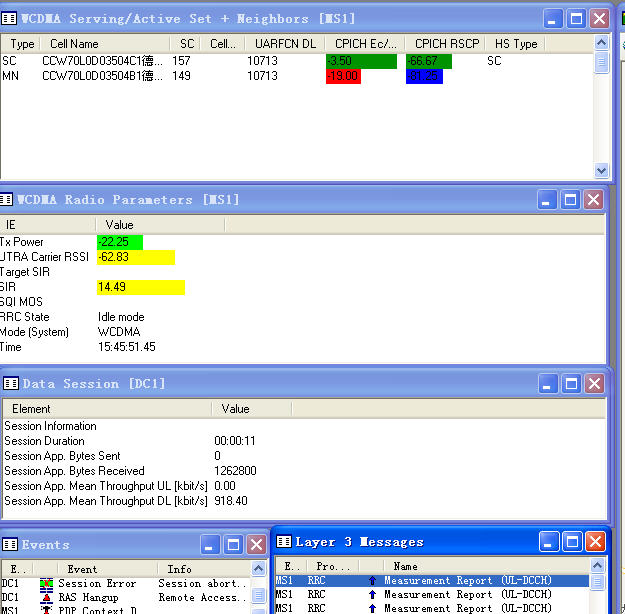Screen dimensions: 625x614
Task: Click scroll-up arrow in Layer 3 Messages list
Action: 597,565
